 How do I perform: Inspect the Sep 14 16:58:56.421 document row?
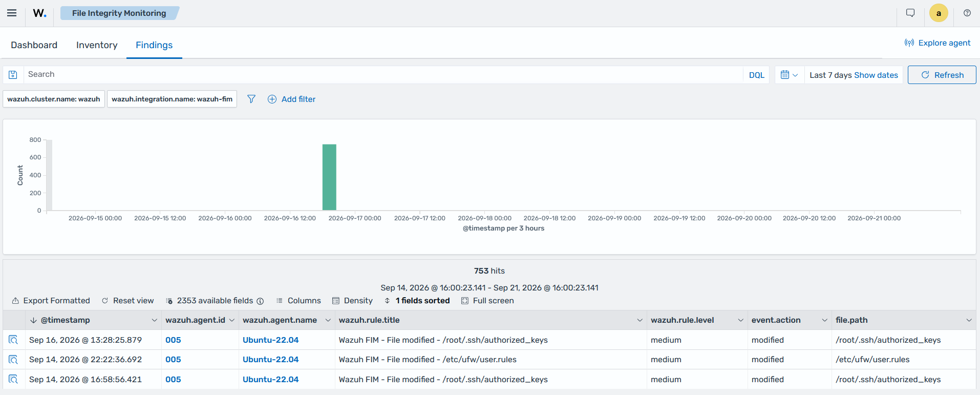(13, 379)
